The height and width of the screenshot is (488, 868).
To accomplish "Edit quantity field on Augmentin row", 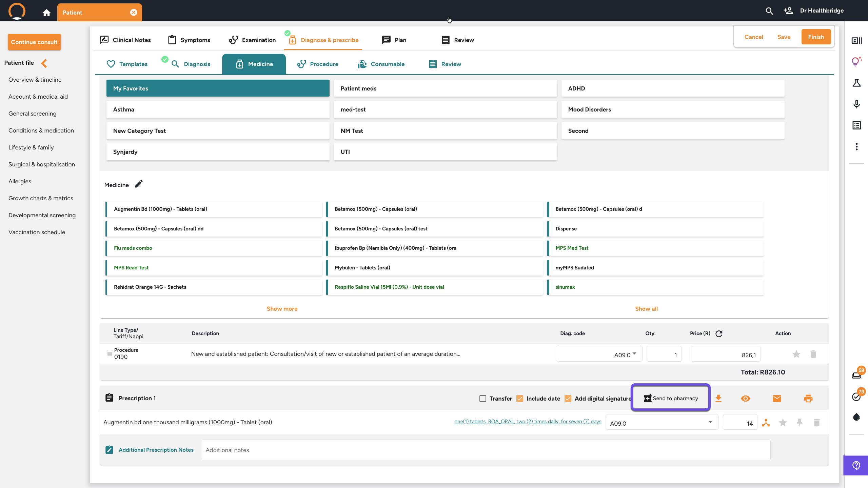I will coord(740,423).
